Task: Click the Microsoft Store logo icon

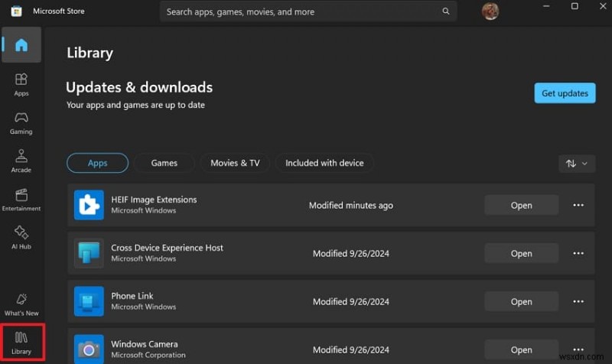Action: (x=16, y=11)
